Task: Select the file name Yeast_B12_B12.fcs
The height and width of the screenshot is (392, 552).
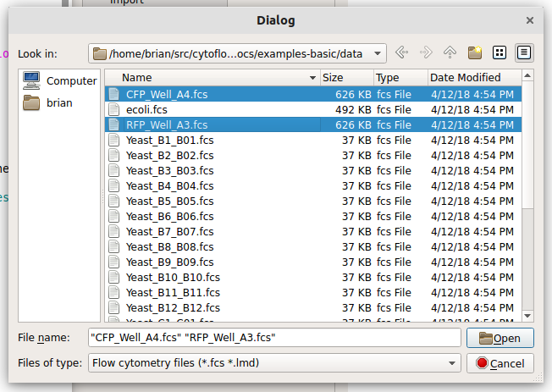Action: [x=174, y=308]
